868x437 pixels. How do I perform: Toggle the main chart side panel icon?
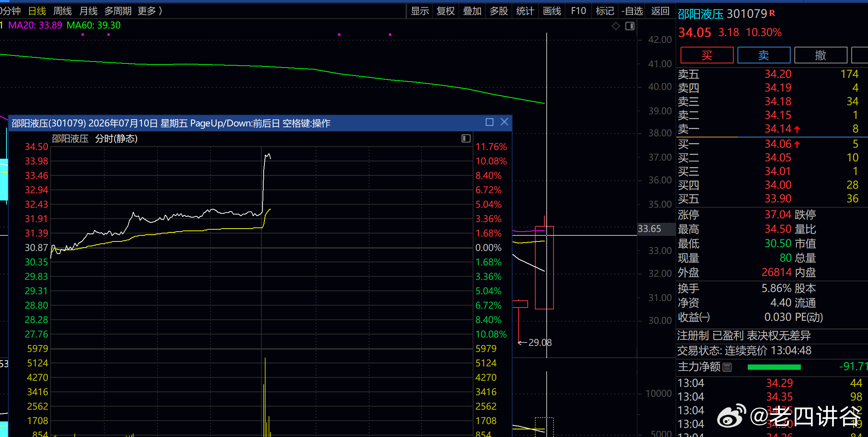pos(630,26)
